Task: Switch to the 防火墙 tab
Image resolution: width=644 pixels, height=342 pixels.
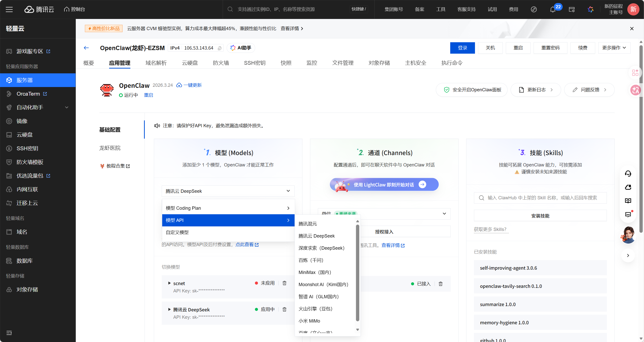Action: [x=221, y=63]
